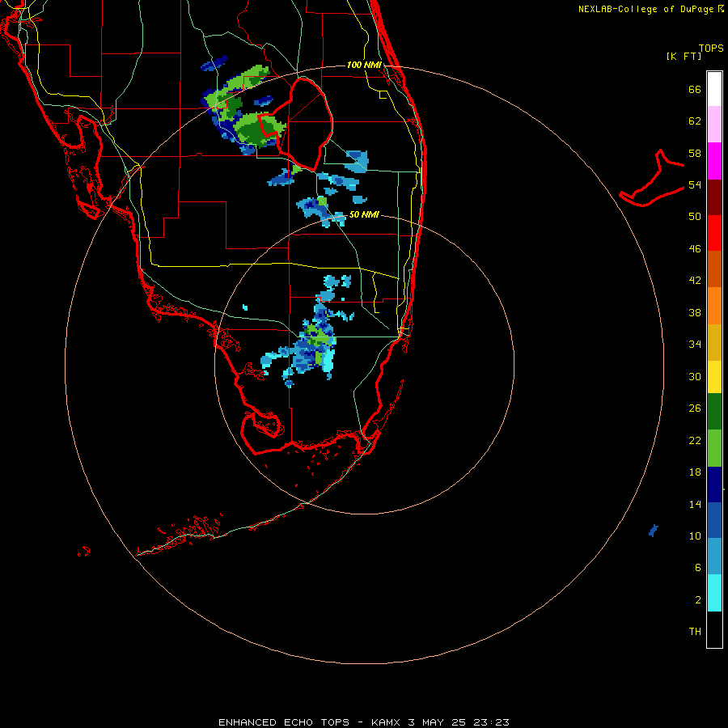Click the yellow swatch between 34 and 30
The height and width of the screenshot is (728, 728).
pyautogui.click(x=714, y=377)
